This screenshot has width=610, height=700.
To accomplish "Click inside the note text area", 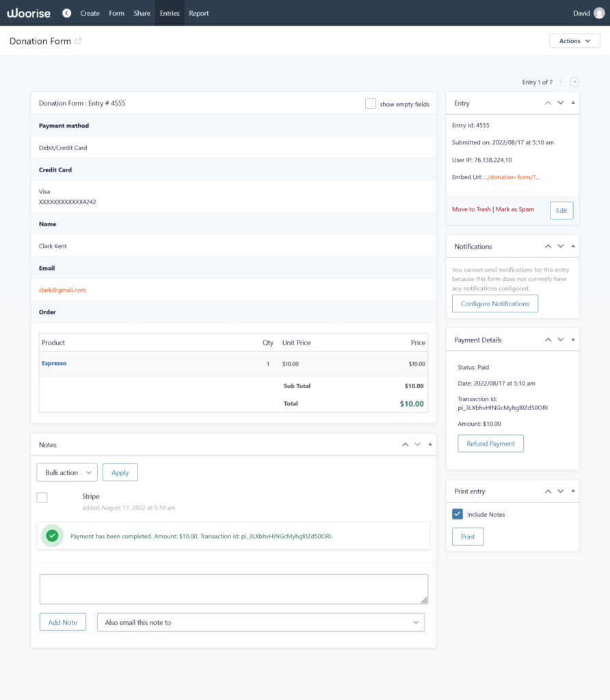I will tap(233, 589).
